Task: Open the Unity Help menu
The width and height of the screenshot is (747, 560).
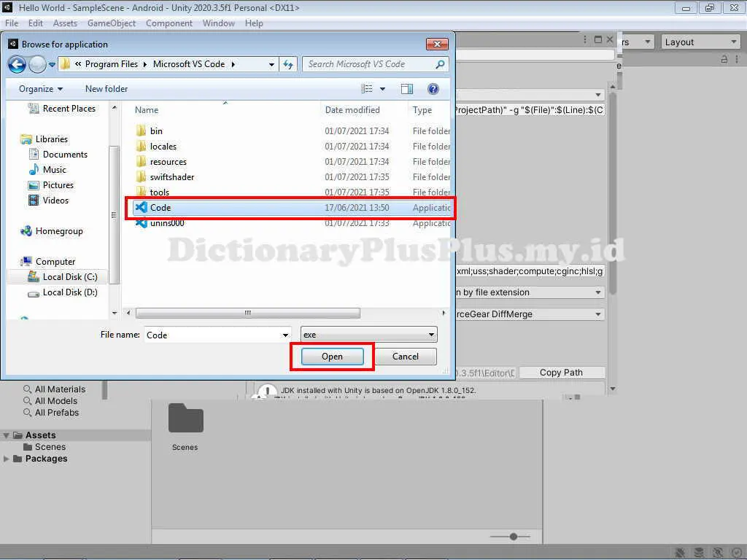Action: [254, 23]
